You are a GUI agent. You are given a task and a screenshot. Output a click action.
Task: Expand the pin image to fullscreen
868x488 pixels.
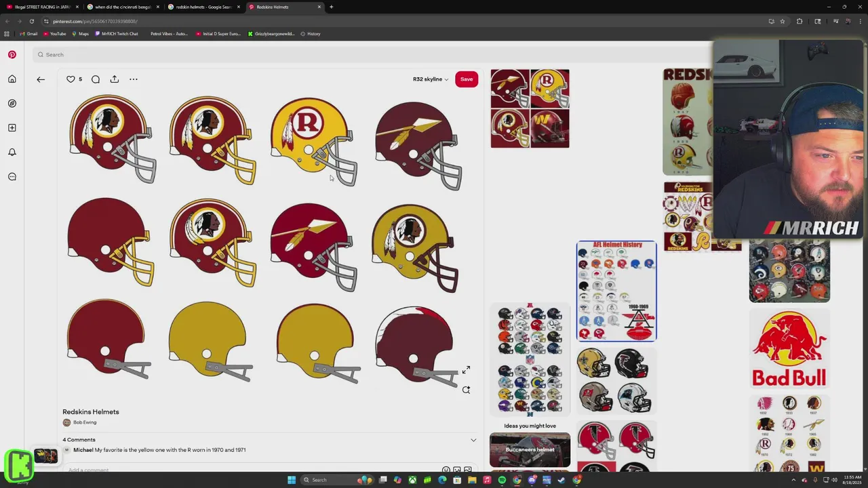(466, 370)
